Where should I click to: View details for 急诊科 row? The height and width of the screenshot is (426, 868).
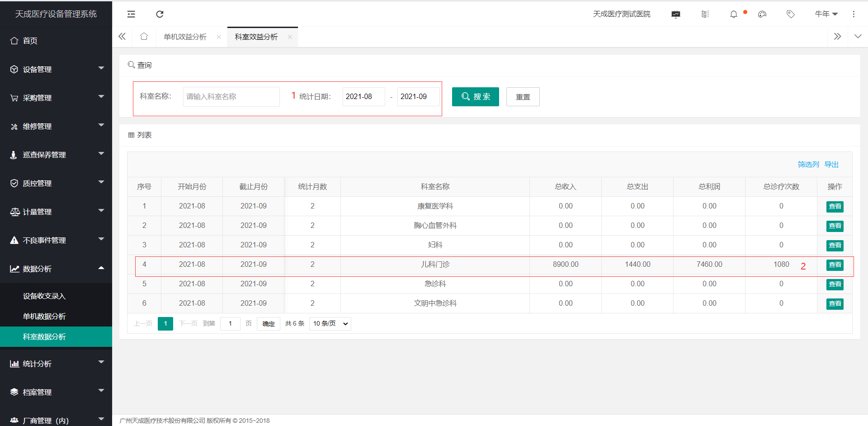coord(835,284)
